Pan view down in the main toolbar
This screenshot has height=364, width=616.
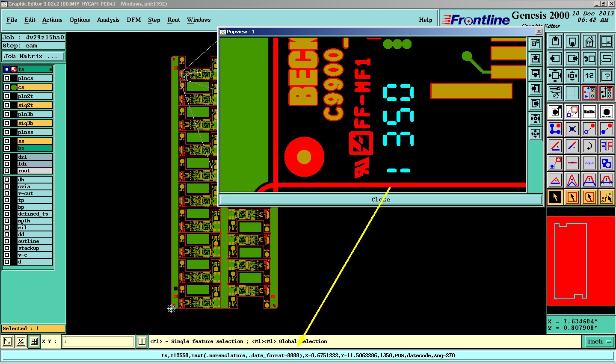572,41
